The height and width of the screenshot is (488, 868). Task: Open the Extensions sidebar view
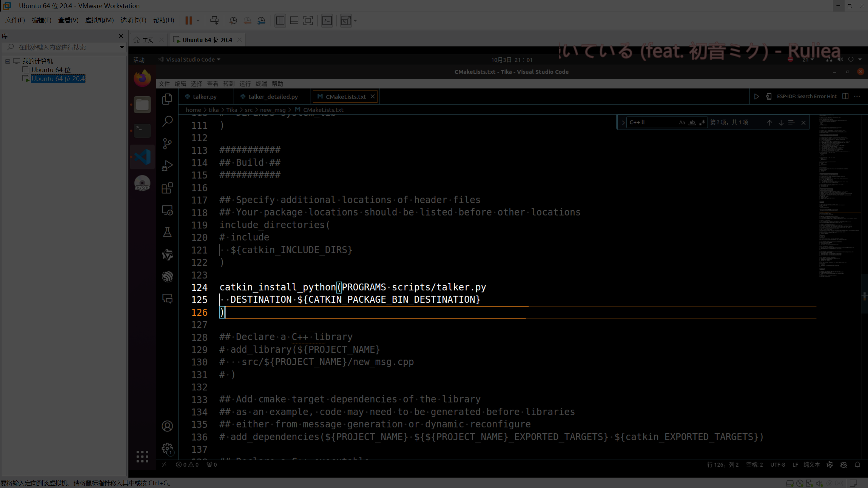[x=167, y=188]
